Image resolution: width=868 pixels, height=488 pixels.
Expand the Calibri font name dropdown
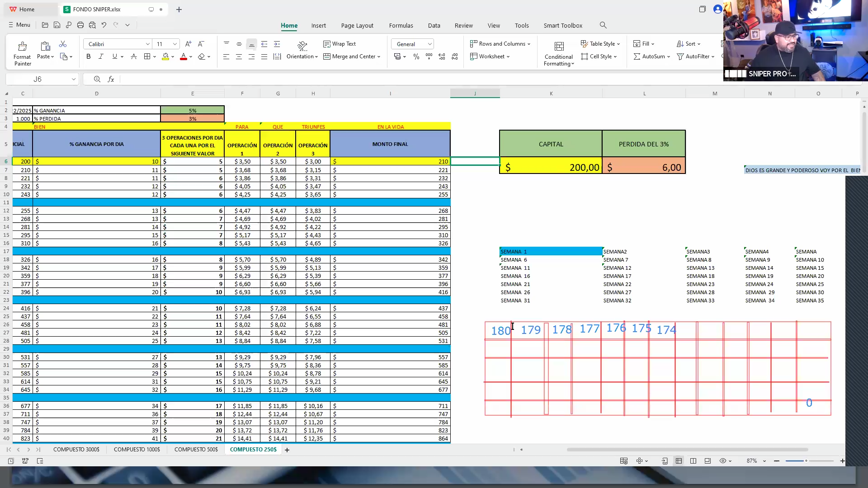(x=147, y=44)
